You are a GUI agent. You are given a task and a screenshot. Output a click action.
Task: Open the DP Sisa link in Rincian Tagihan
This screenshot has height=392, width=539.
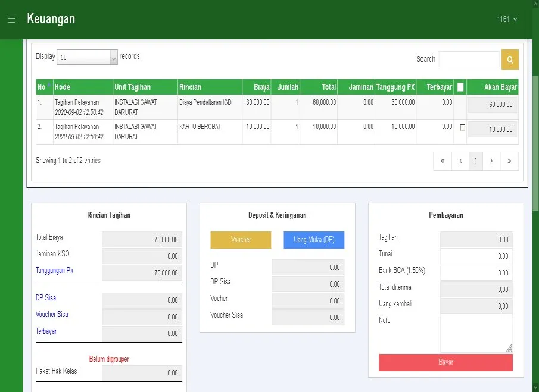[46, 297]
